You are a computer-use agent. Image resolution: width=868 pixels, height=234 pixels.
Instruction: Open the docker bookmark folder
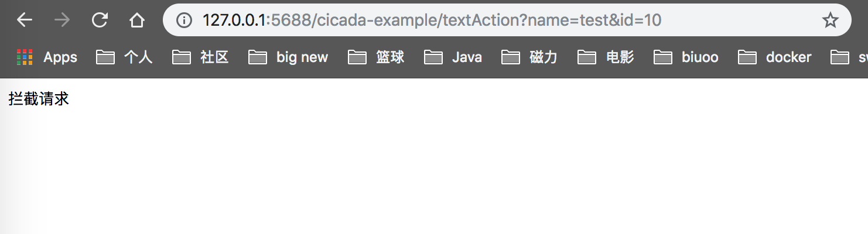click(x=774, y=57)
